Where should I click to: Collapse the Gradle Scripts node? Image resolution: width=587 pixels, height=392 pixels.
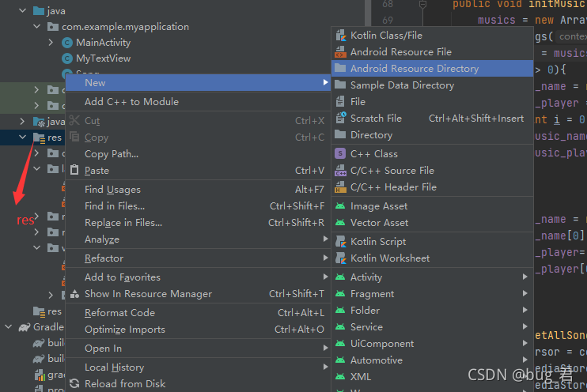tap(8, 326)
